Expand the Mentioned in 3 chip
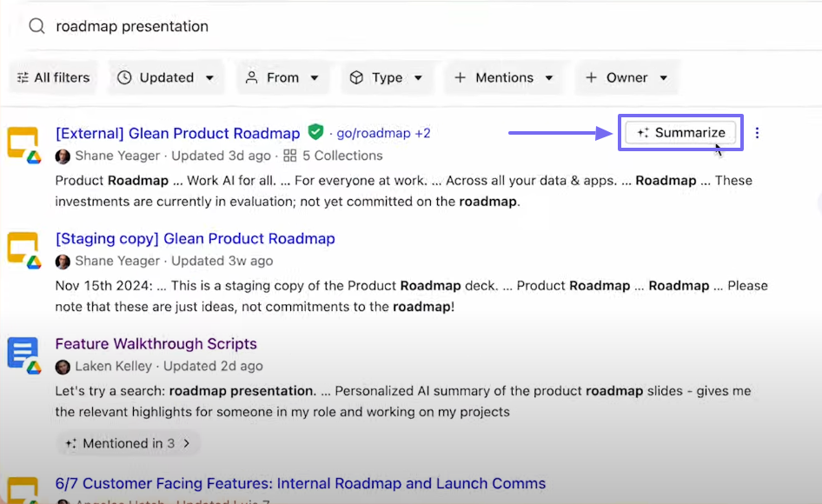This screenshot has height=504, width=822. [x=128, y=443]
